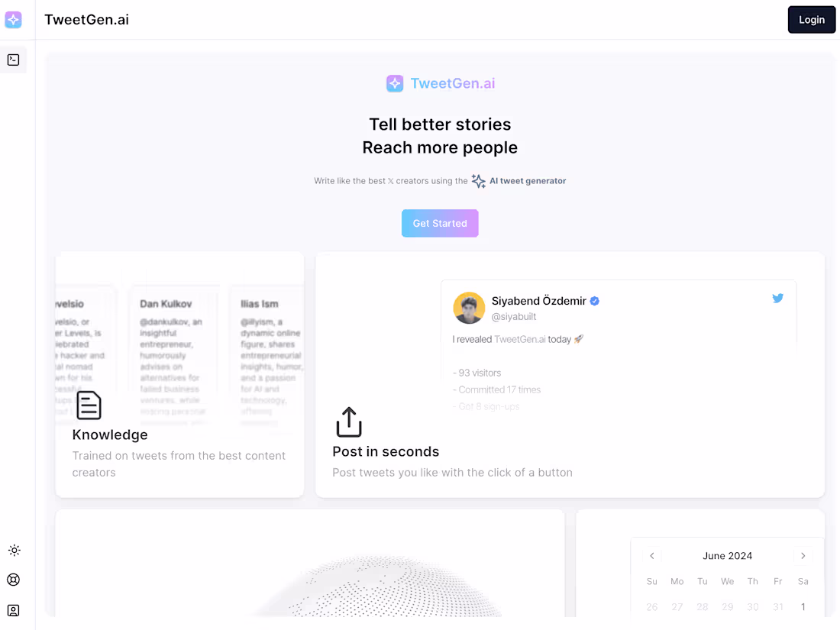Viewport: 840px width, 630px height.
Task: Select the TweetGen.ai sparkle logo icon
Action: click(13, 19)
